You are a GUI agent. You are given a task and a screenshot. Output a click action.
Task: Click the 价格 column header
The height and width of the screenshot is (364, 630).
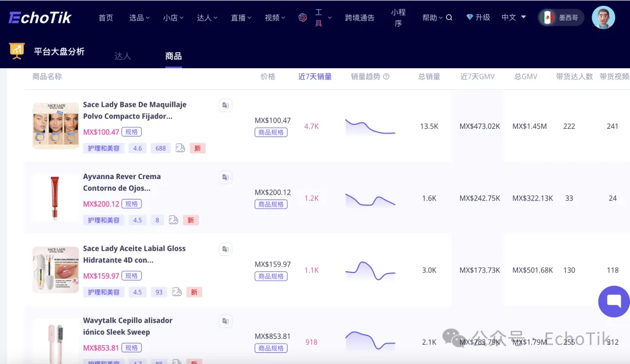[x=268, y=76]
